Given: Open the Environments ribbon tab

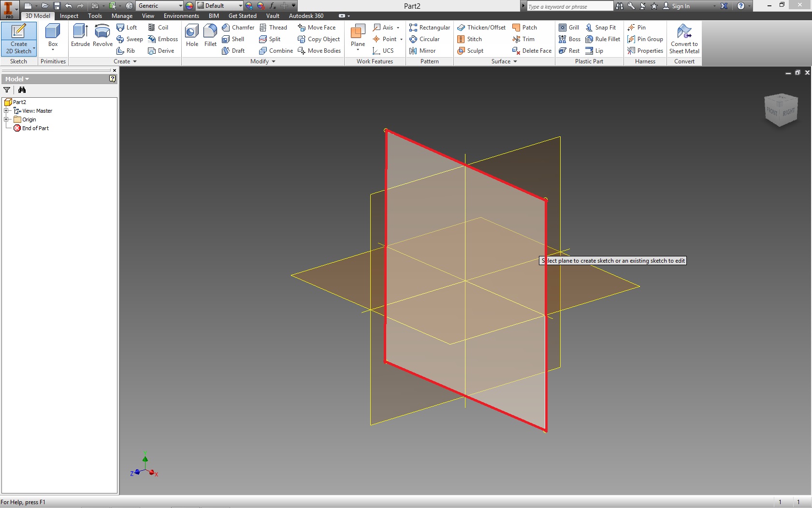Looking at the screenshot, I should click(x=181, y=16).
